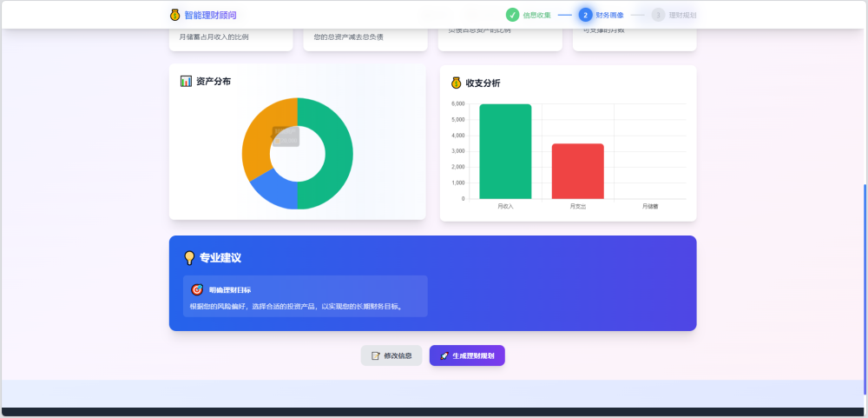
Task: Click the 收支分析 heading
Action: [483, 83]
